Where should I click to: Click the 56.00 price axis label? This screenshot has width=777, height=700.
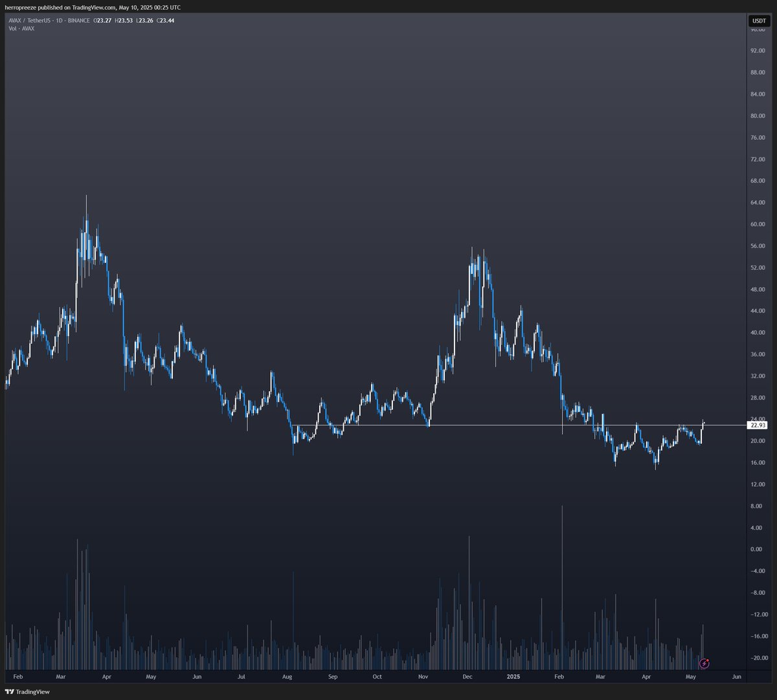click(x=757, y=246)
